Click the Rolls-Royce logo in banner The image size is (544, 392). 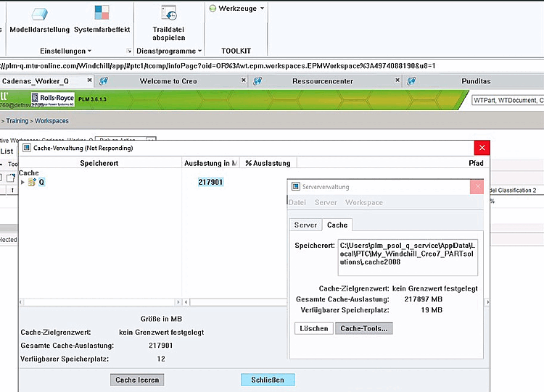tap(53, 99)
